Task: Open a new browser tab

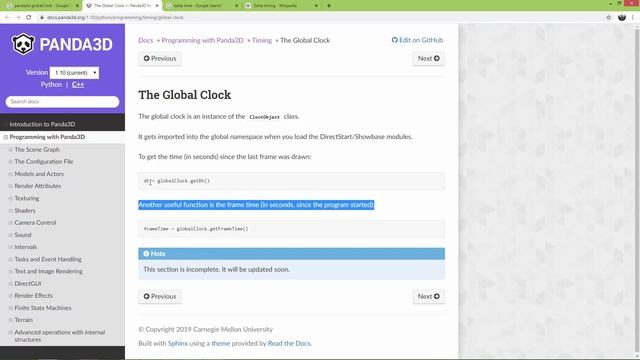Action: point(329,6)
